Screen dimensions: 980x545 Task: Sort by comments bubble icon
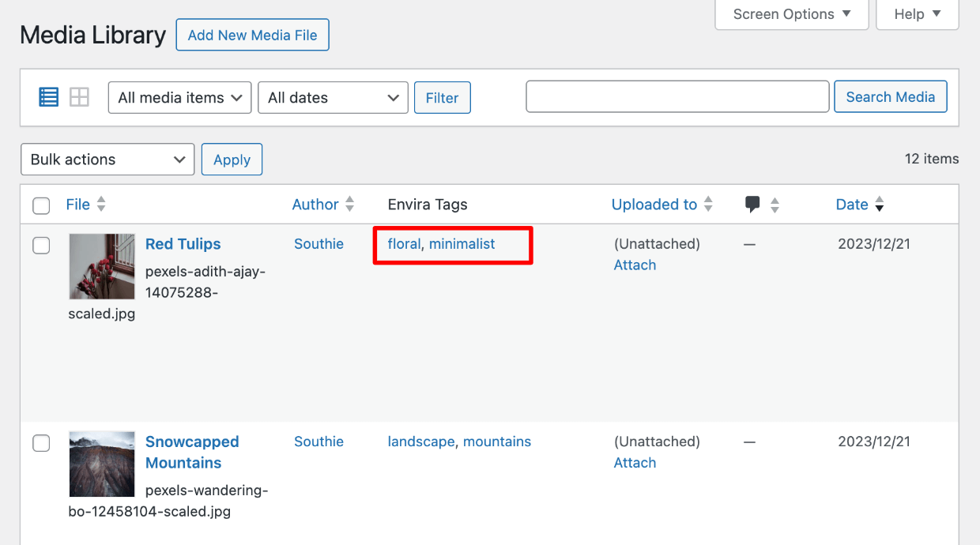pos(752,205)
